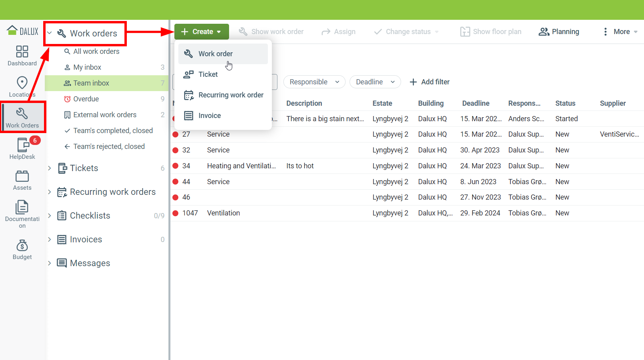Image resolution: width=644 pixels, height=360 pixels.
Task: Click the DALUX home logo
Action: pos(23,31)
